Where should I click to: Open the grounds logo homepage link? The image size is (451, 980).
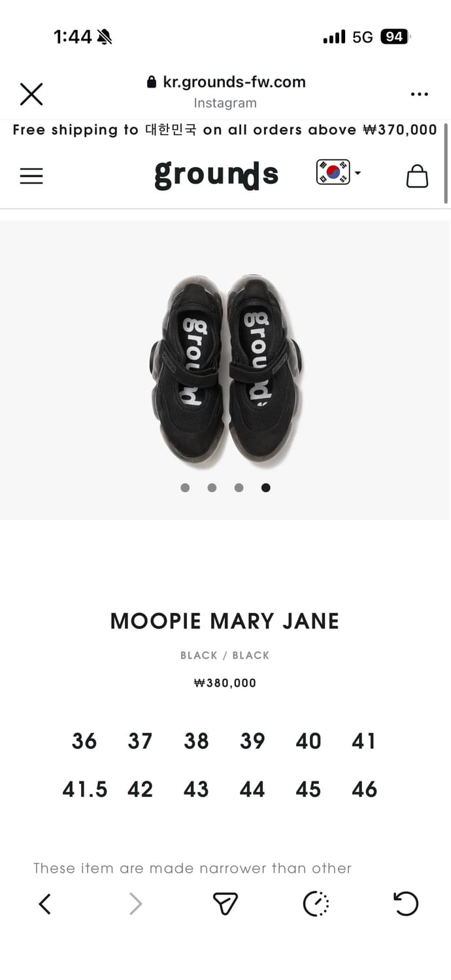[216, 174]
